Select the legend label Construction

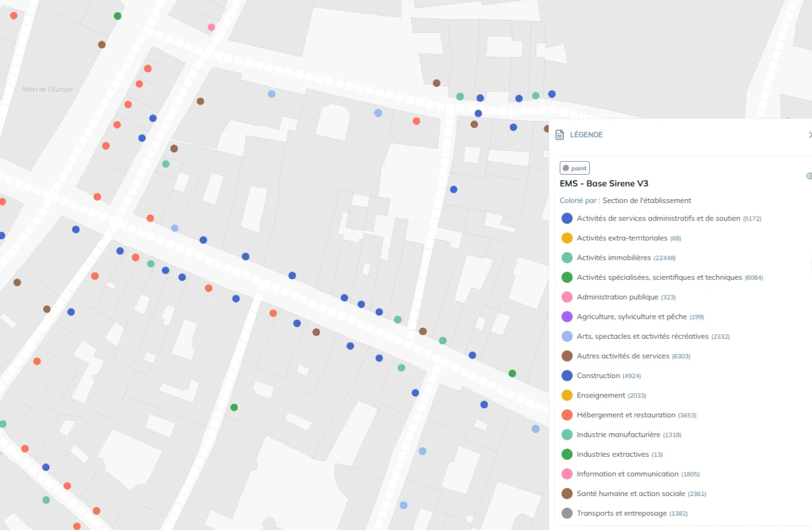click(x=598, y=376)
